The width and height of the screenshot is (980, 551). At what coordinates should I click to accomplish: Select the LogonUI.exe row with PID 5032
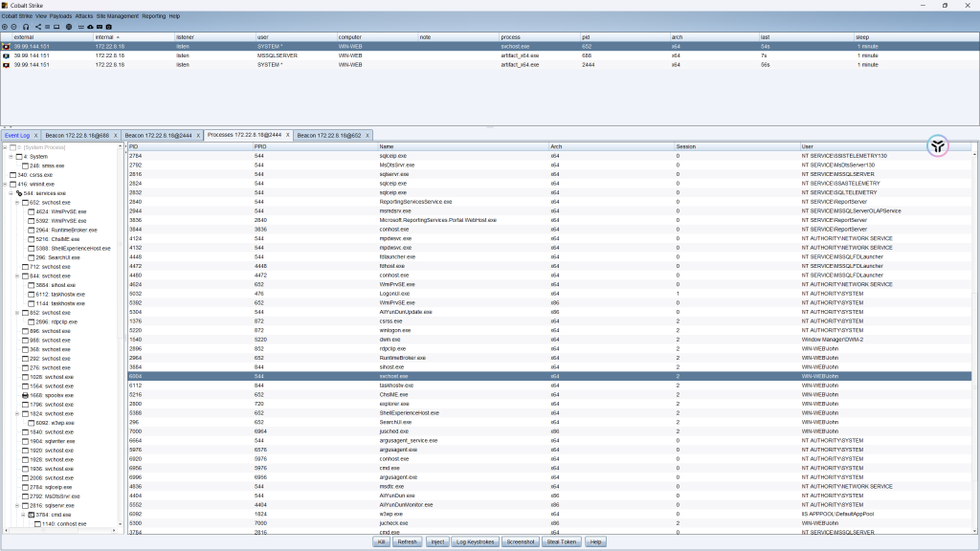(x=549, y=294)
